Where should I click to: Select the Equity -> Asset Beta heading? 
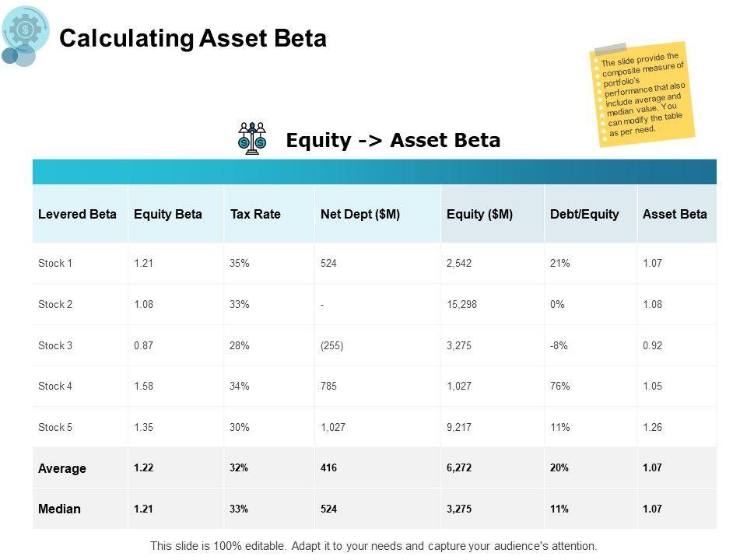pos(393,140)
